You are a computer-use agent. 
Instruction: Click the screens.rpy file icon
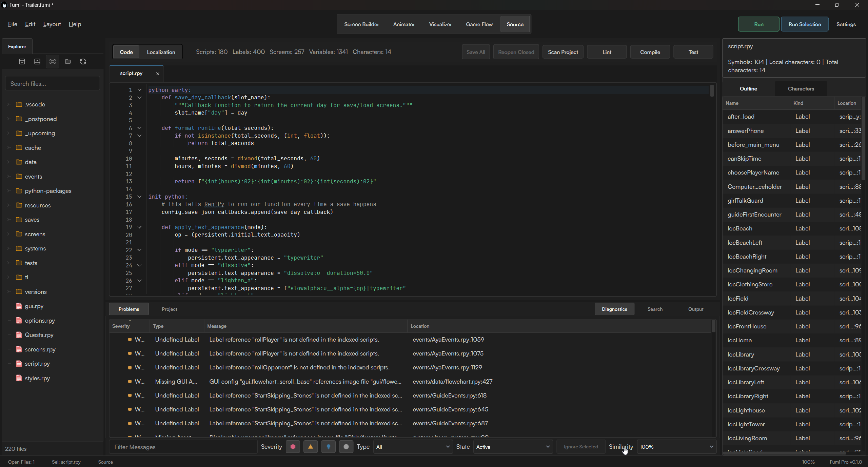(19, 349)
